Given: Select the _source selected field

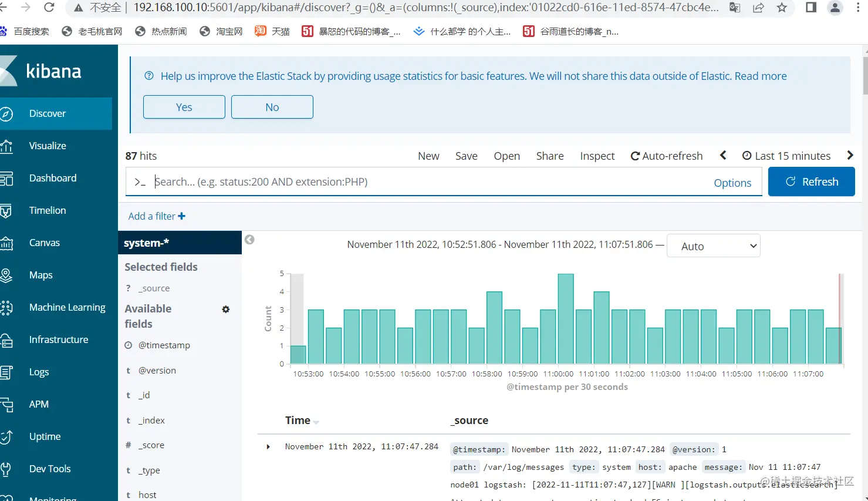Looking at the screenshot, I should coord(154,288).
